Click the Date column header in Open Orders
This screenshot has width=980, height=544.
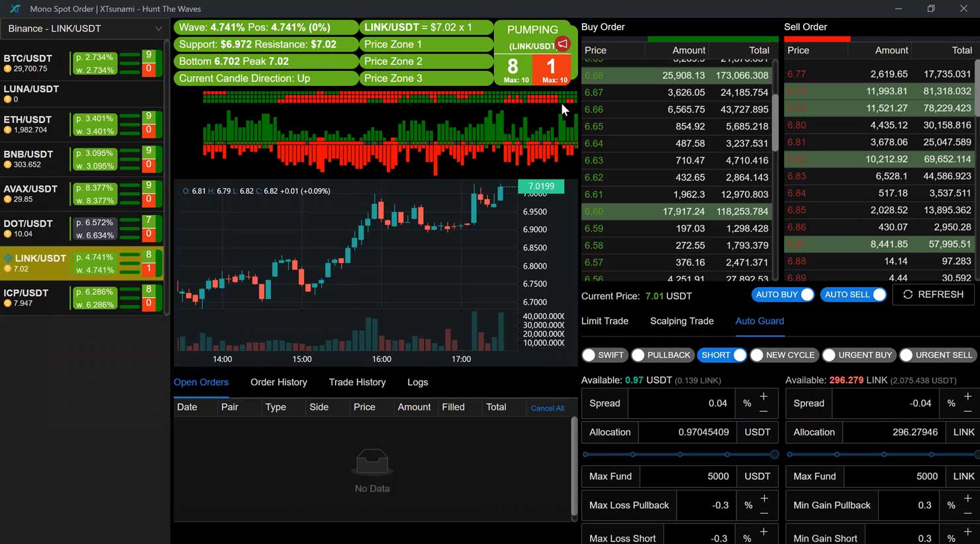tap(187, 407)
